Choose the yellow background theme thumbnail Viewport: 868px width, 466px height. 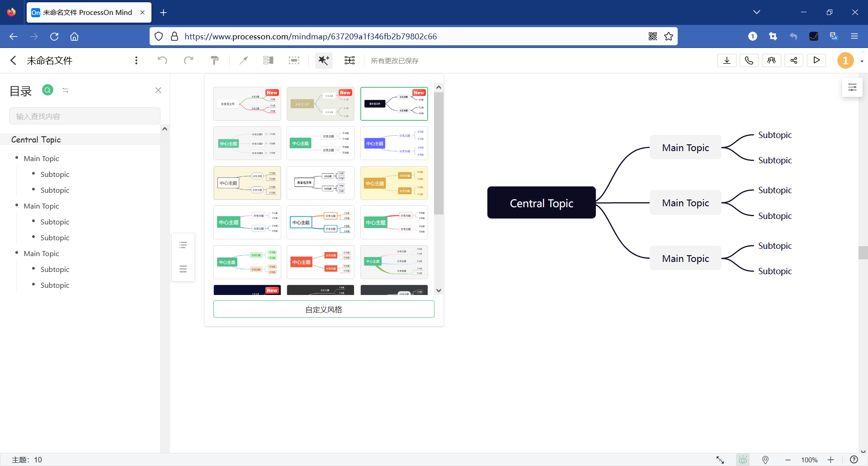tap(394, 183)
